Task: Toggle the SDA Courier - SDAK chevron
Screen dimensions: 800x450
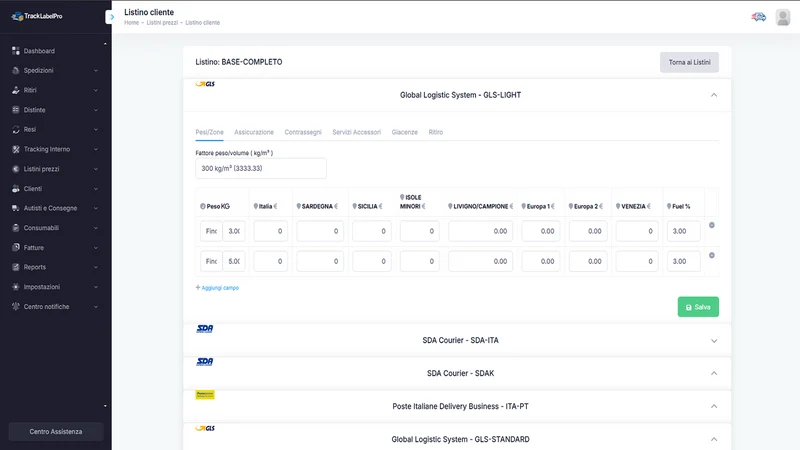Action: pyautogui.click(x=714, y=373)
